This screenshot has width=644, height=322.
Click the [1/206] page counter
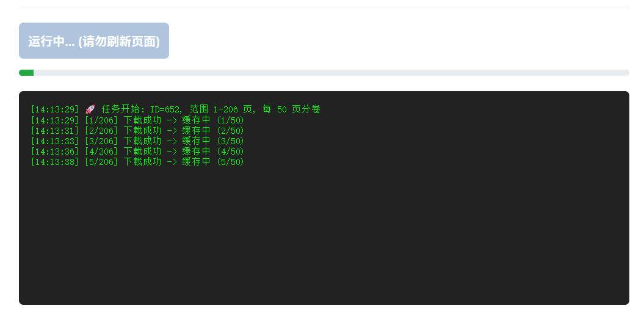click(101, 120)
